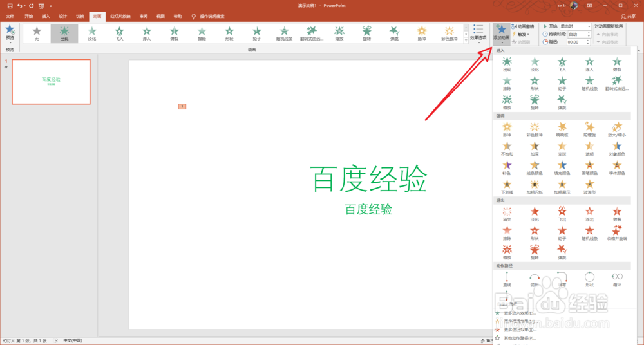Pick the 循环 motion path
Image resolution: width=644 pixels, height=345 pixels.
click(x=617, y=279)
